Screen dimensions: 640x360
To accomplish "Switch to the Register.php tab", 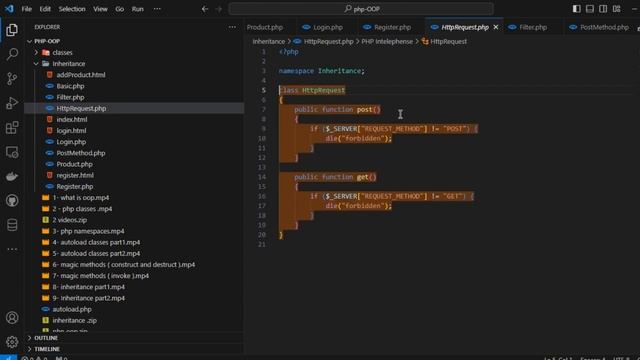I will (392, 27).
